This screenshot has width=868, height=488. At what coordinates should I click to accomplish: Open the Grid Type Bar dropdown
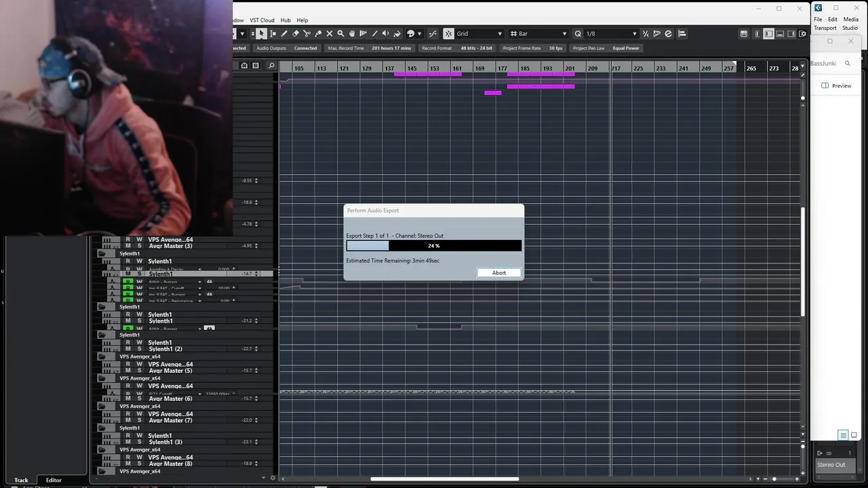539,34
